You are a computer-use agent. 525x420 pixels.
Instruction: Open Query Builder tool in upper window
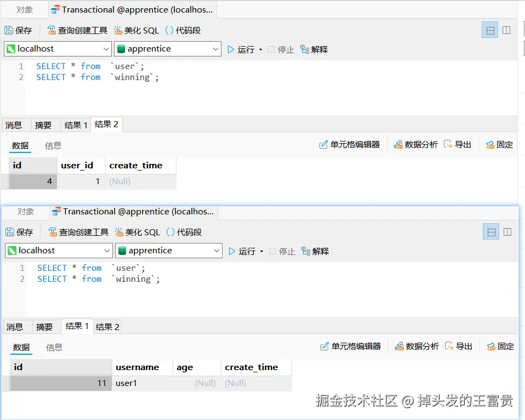tap(77, 31)
